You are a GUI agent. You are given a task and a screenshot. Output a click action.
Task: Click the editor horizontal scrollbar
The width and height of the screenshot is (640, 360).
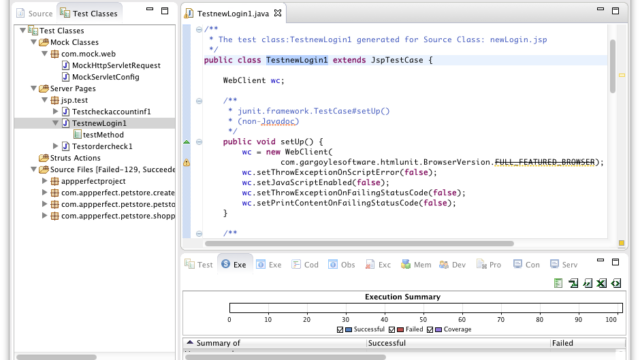click(x=359, y=243)
